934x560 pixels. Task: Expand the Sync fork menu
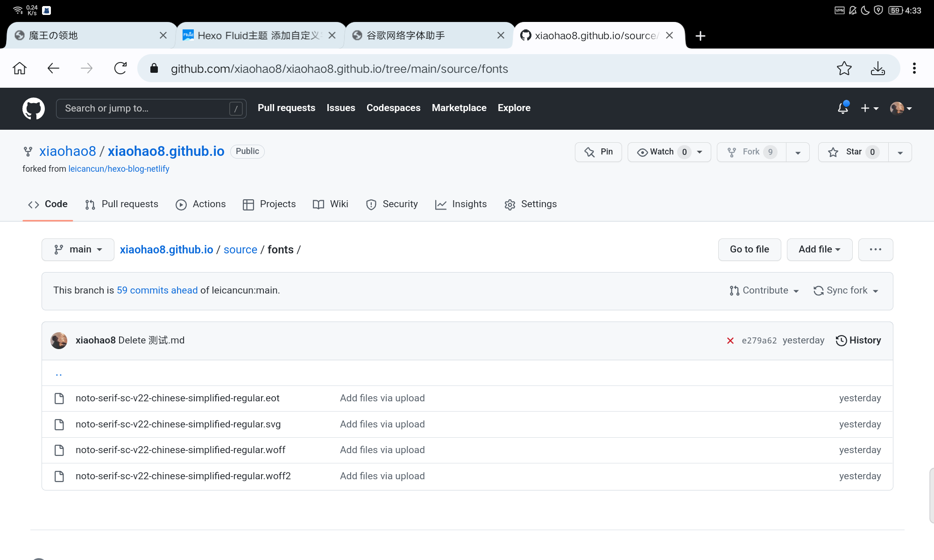tap(846, 291)
